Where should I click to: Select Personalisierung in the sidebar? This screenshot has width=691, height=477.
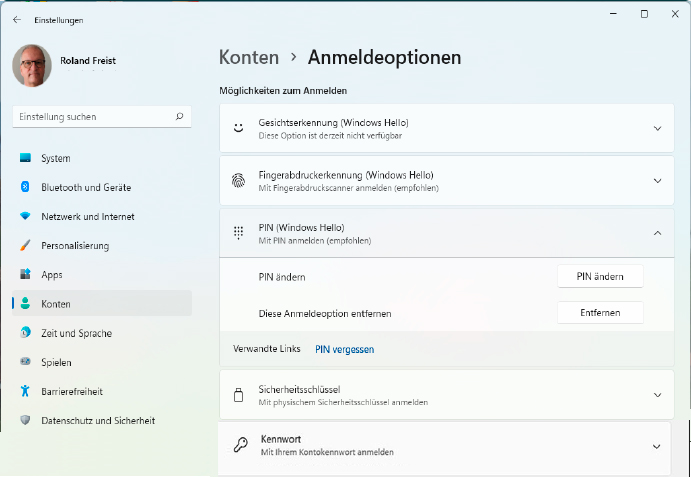pyautogui.click(x=102, y=245)
